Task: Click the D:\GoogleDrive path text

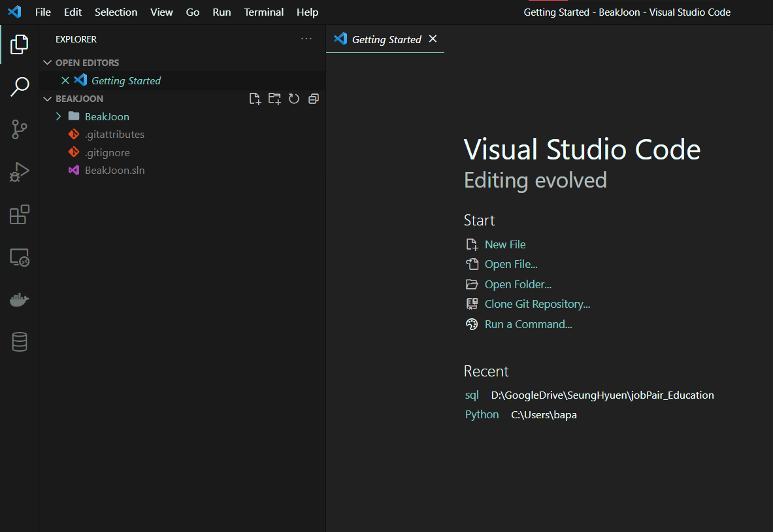Action: (602, 395)
